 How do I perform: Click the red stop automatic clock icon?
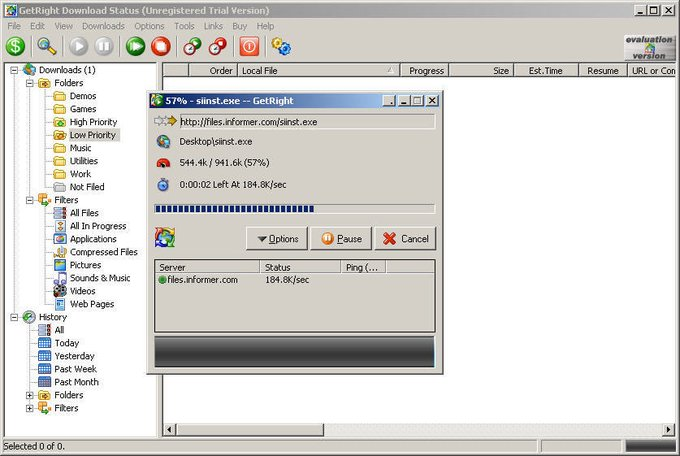218,46
